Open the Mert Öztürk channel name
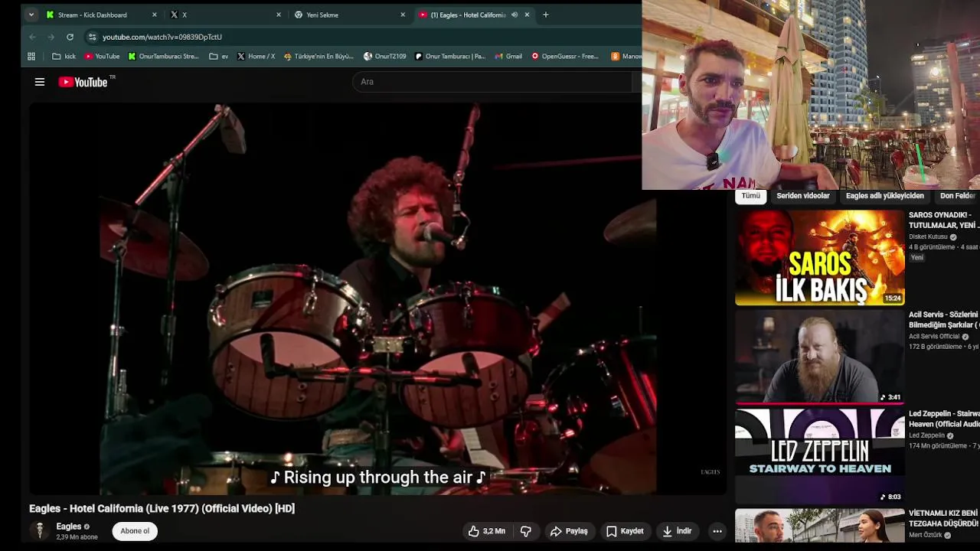Viewport: 980px width, 551px height. pos(926,535)
